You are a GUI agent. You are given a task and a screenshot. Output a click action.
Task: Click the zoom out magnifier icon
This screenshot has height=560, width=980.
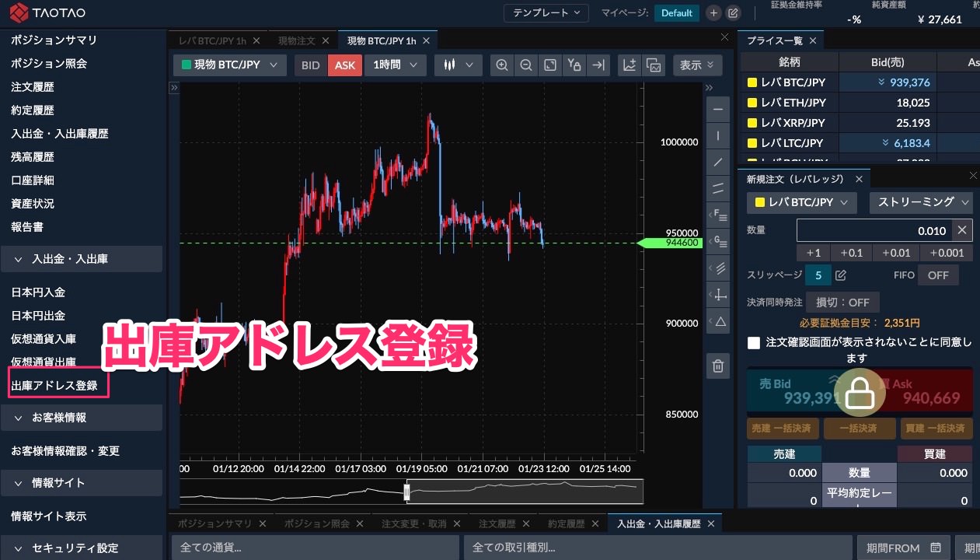click(526, 65)
